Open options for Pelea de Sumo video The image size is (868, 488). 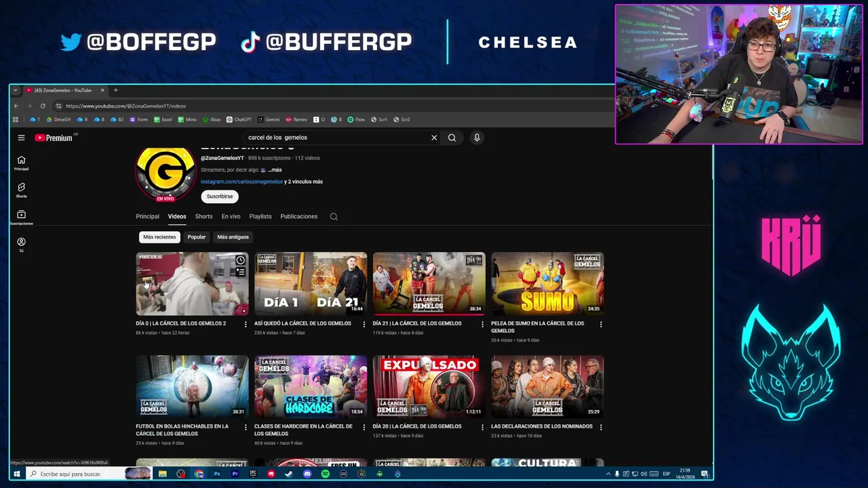pyautogui.click(x=601, y=325)
